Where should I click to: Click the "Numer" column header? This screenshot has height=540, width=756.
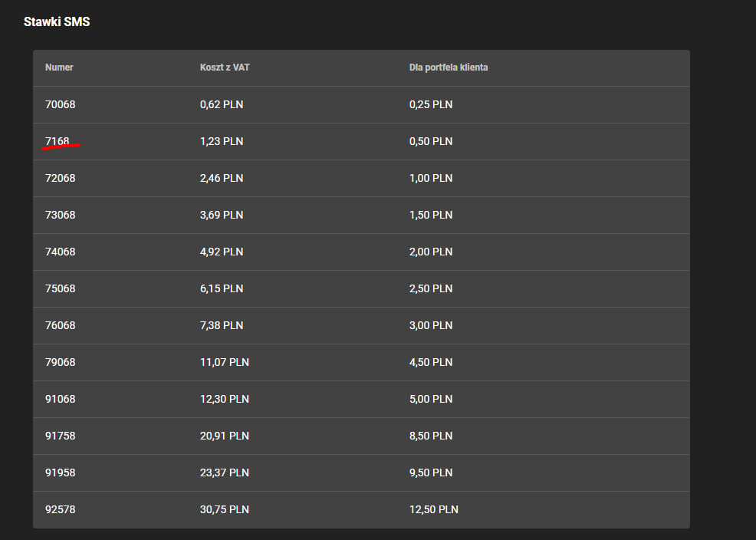(59, 67)
